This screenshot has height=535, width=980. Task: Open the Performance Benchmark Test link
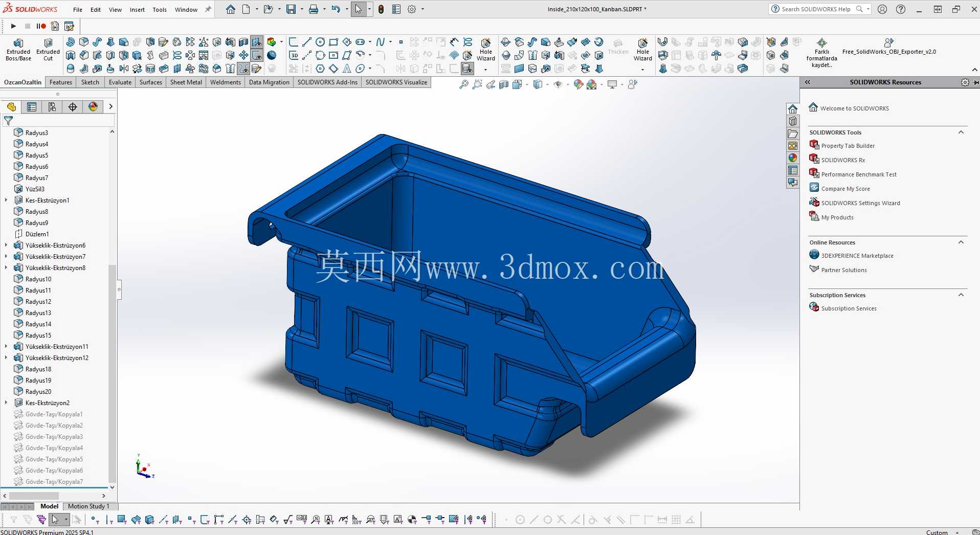(x=859, y=174)
